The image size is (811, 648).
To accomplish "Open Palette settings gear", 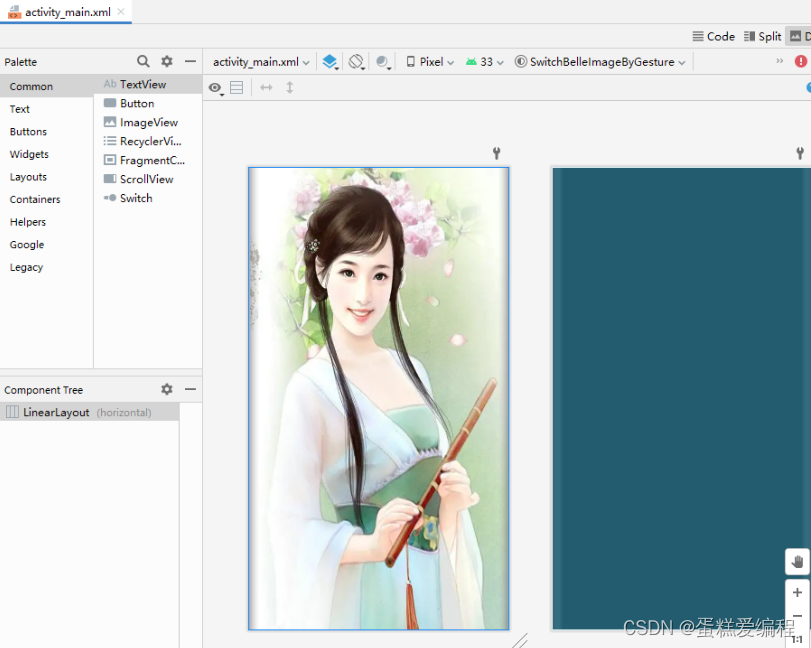I will (x=167, y=61).
